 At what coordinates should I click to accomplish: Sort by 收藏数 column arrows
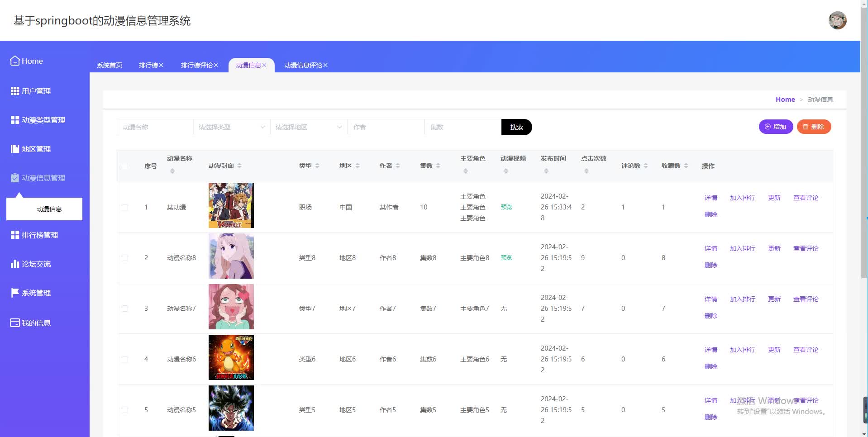(x=686, y=166)
